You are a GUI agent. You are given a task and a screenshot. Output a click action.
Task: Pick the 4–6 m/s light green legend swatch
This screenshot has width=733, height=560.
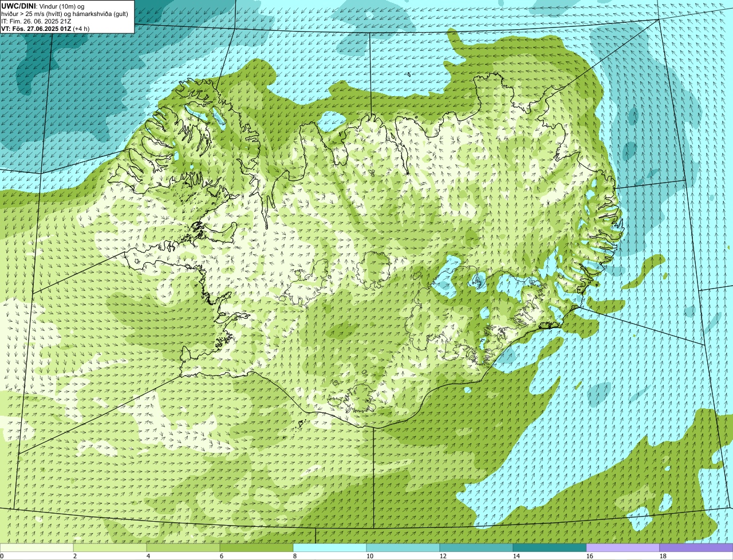(183, 547)
